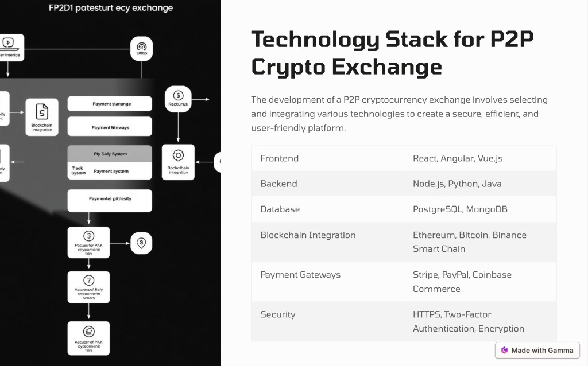Click the Blockchain Integration table row label
This screenshot has height=366, width=588.
[x=308, y=235]
